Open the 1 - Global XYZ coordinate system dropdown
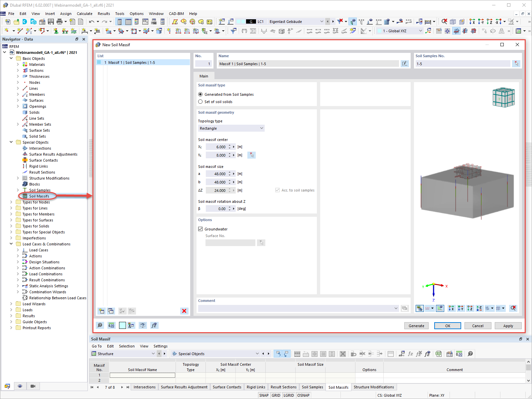 (x=420, y=31)
